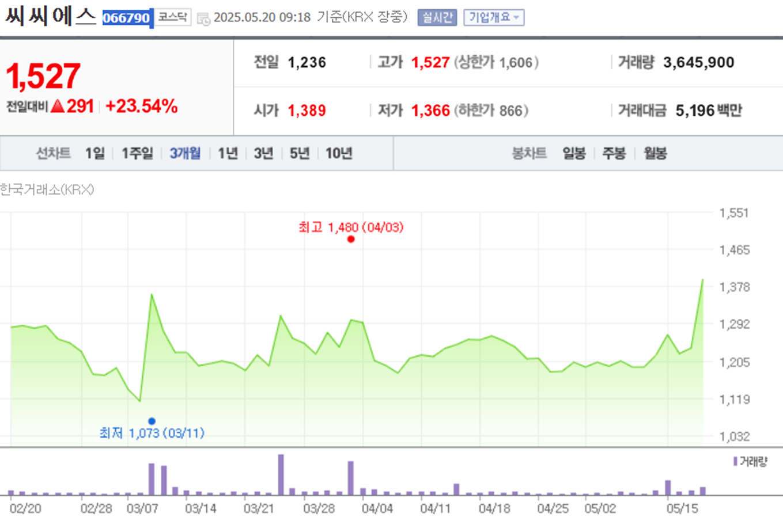Open the 월봉 candle chart
Viewport: 783px width, 532px height.
pyautogui.click(x=655, y=153)
